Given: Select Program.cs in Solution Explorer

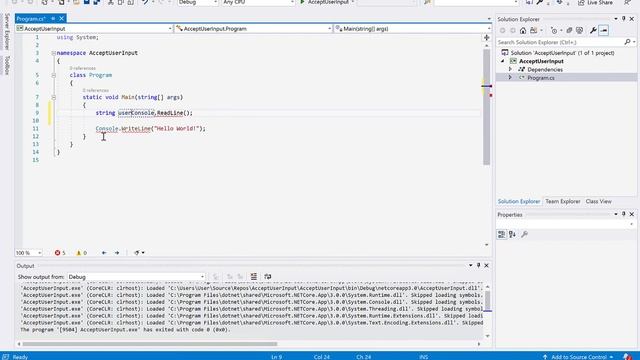Looking at the screenshot, I should pos(540,78).
